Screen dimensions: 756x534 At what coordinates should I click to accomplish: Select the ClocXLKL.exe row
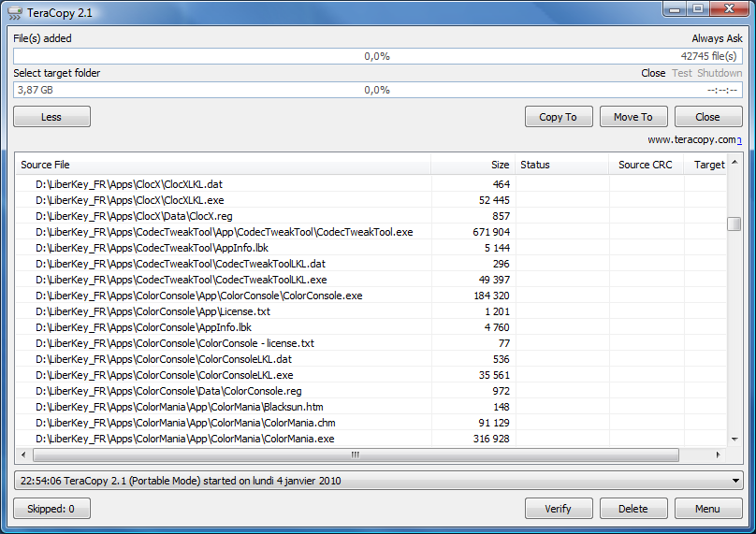pyautogui.click(x=371, y=200)
